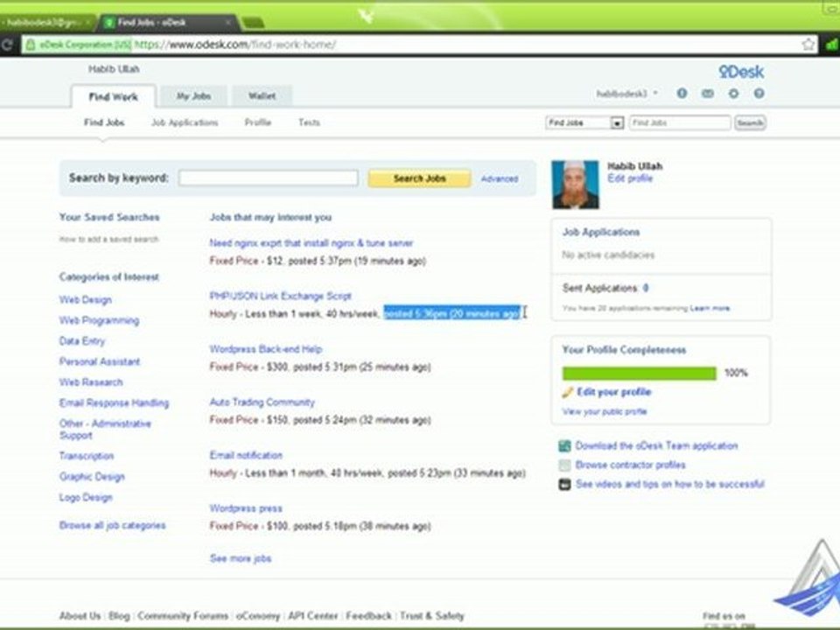Open Transcription category
Image resolution: width=840 pixels, height=630 pixels.
[x=87, y=456]
